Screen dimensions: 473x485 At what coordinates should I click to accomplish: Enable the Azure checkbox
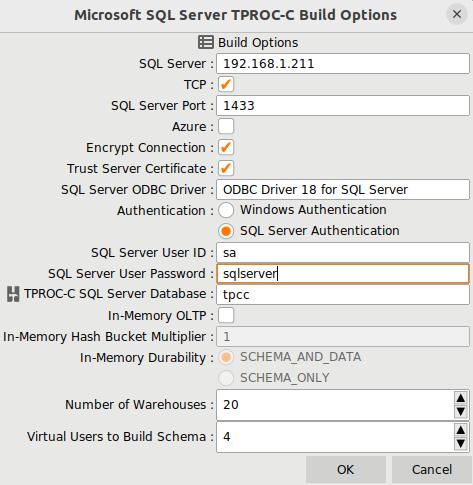click(x=226, y=126)
